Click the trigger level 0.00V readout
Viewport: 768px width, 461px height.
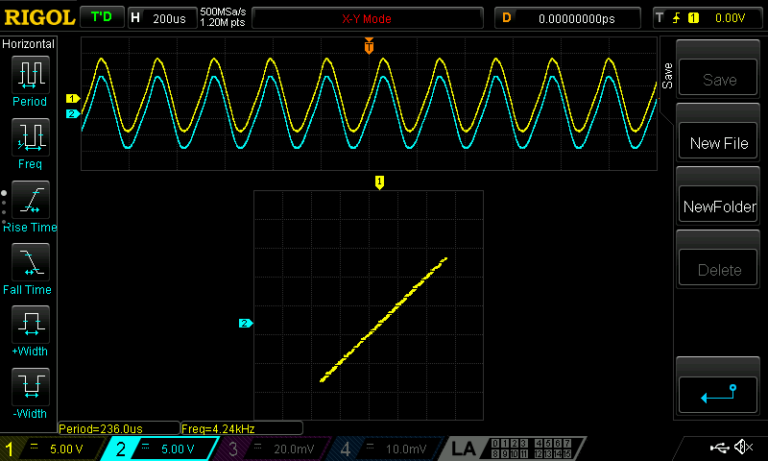pyautogui.click(x=730, y=18)
